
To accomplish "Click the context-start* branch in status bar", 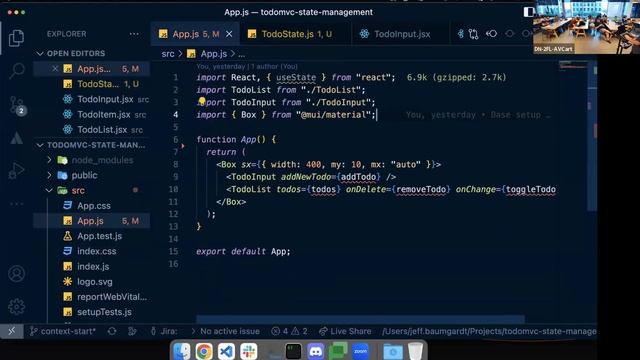I will [63, 331].
